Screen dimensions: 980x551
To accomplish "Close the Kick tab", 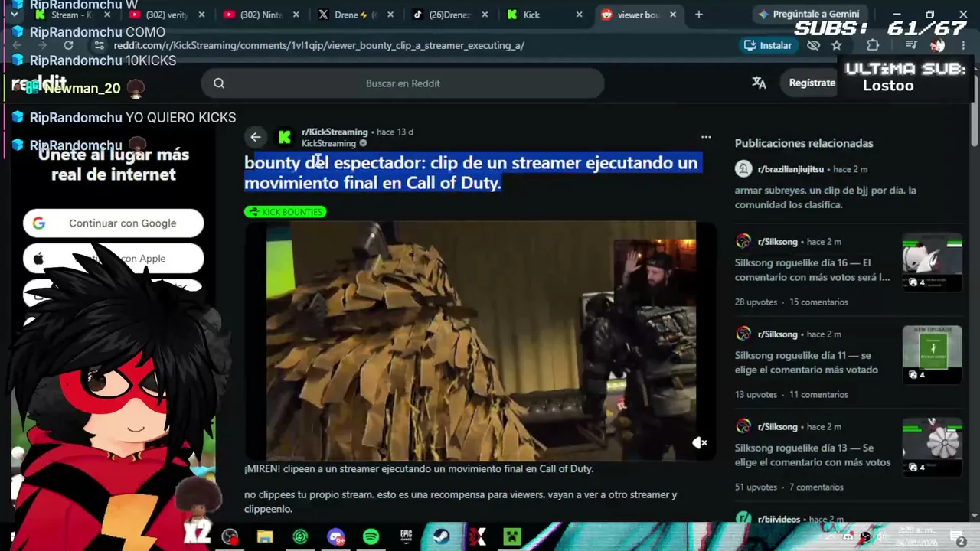I will [579, 15].
